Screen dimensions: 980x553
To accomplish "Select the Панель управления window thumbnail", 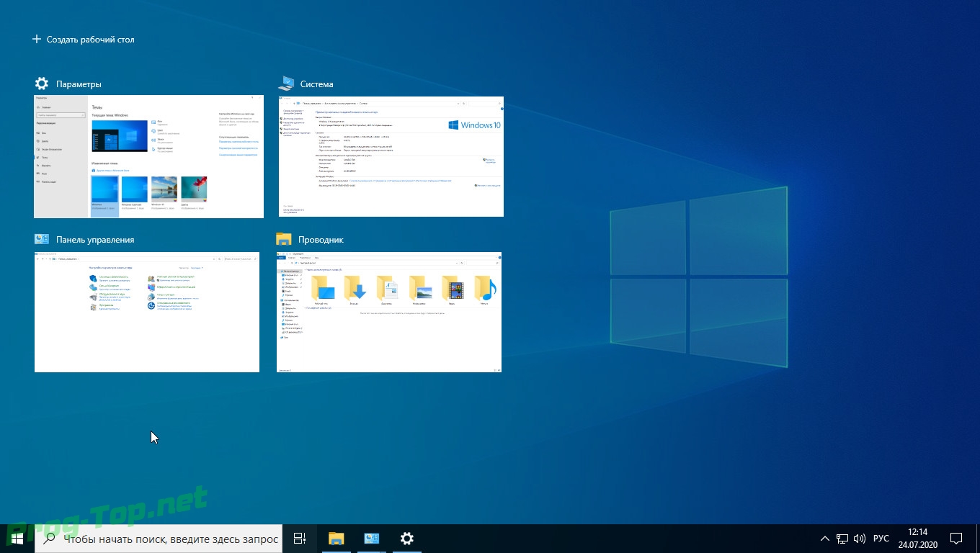I will pyautogui.click(x=147, y=313).
